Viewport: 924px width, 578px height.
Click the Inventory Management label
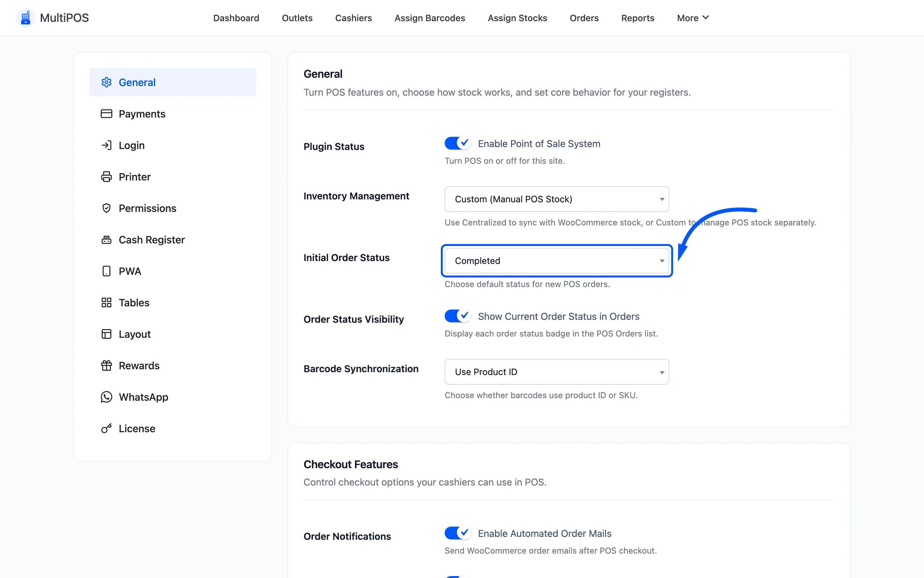356,196
